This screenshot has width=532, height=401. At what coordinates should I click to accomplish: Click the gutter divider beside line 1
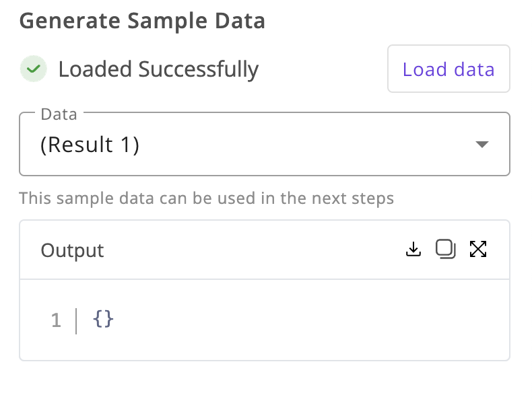click(76, 321)
